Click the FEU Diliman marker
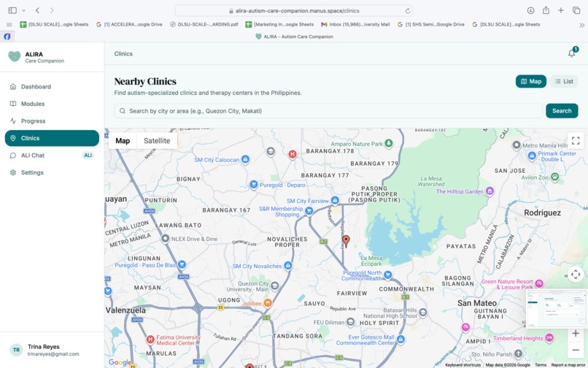 350,322
